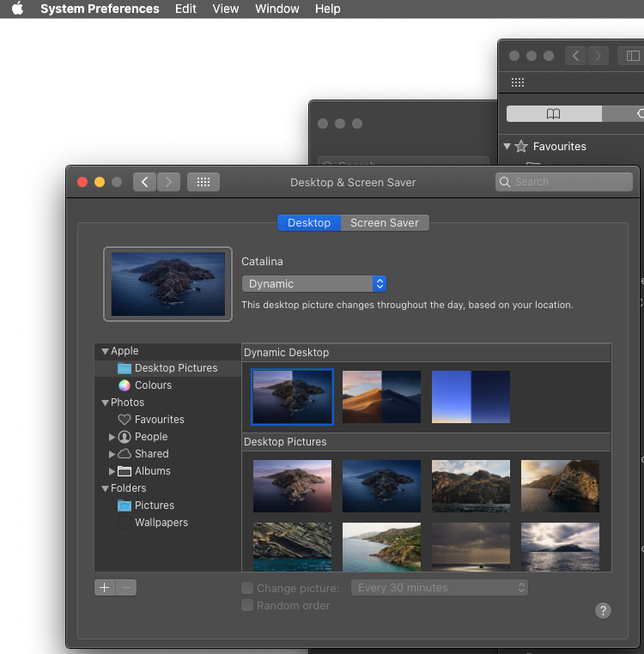Select the Desktop Pictures folder
This screenshot has height=654, width=644.
tap(175, 368)
